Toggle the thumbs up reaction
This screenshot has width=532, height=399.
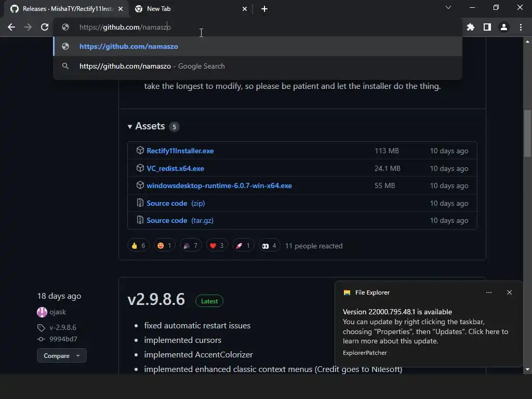point(138,246)
